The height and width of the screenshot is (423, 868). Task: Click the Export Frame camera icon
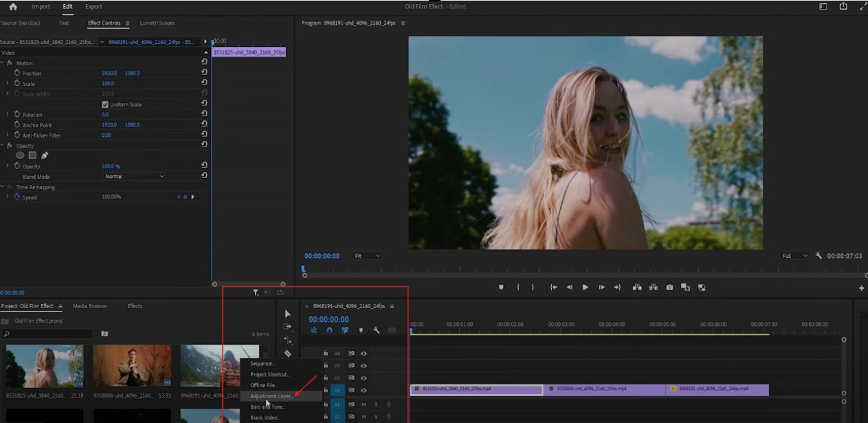(669, 288)
